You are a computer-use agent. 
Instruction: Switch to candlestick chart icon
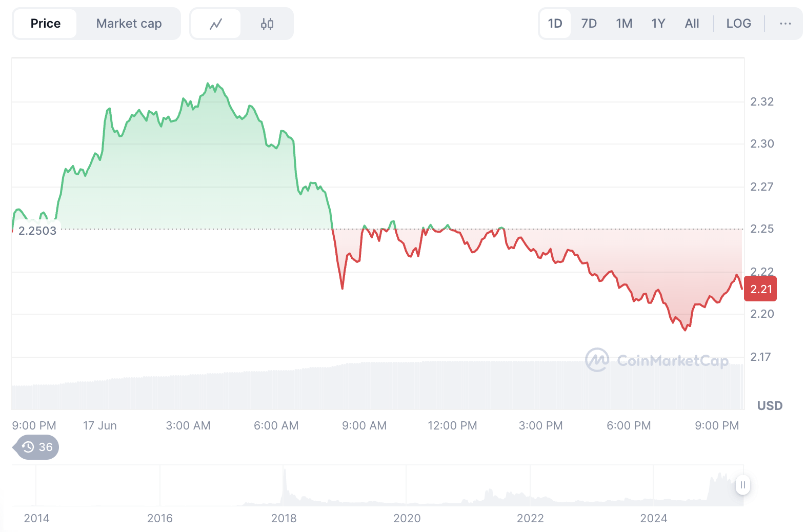pos(267,24)
